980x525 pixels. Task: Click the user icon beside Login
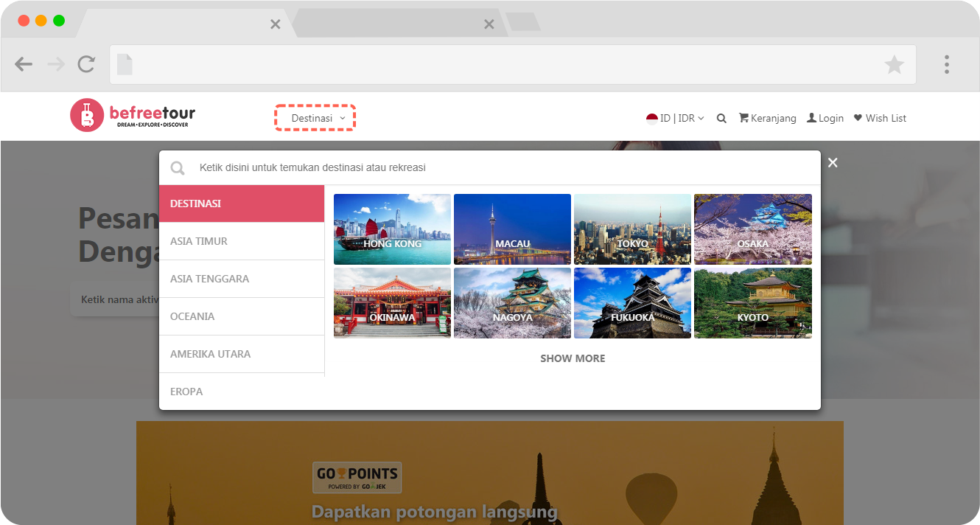(x=811, y=118)
